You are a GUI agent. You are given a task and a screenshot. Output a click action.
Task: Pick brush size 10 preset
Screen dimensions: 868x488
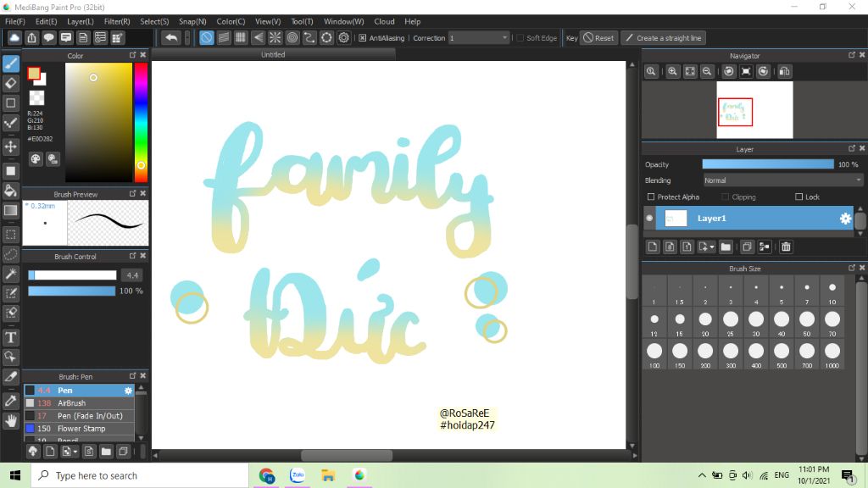click(x=832, y=292)
